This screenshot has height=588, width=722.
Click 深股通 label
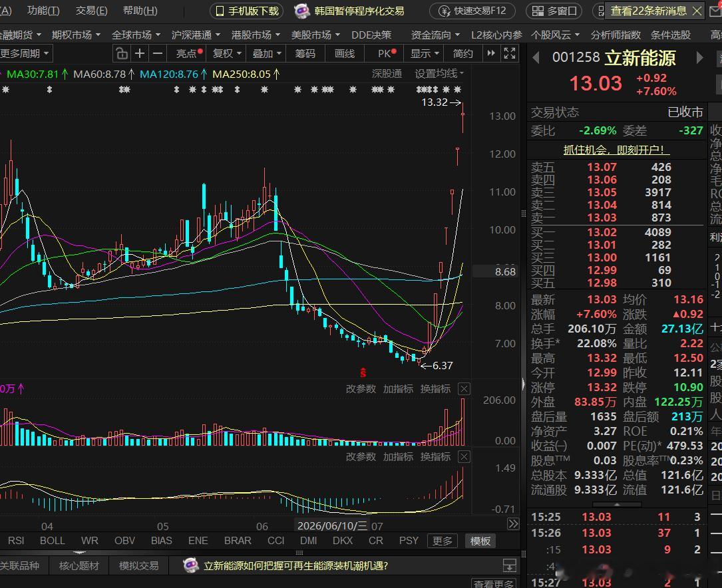387,74
